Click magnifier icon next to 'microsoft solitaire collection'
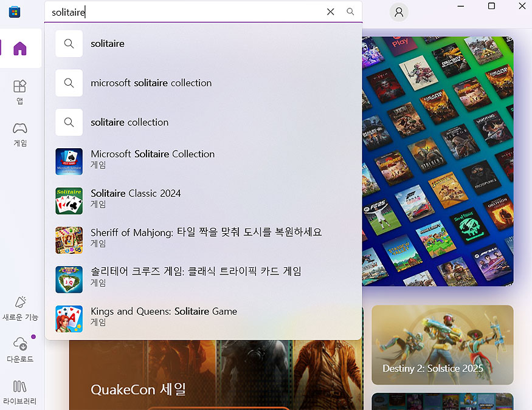 point(69,83)
